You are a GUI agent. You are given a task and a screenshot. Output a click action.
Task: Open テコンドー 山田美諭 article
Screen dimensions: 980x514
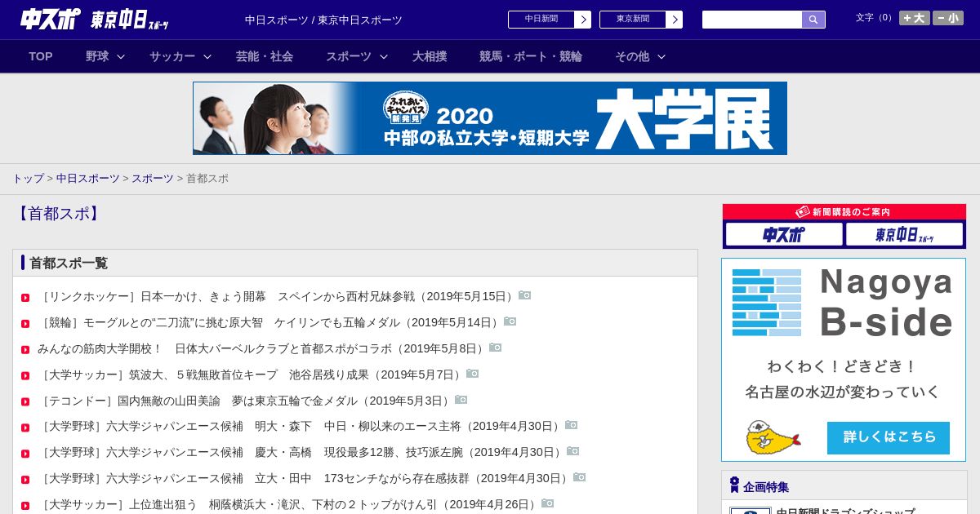[246, 401]
